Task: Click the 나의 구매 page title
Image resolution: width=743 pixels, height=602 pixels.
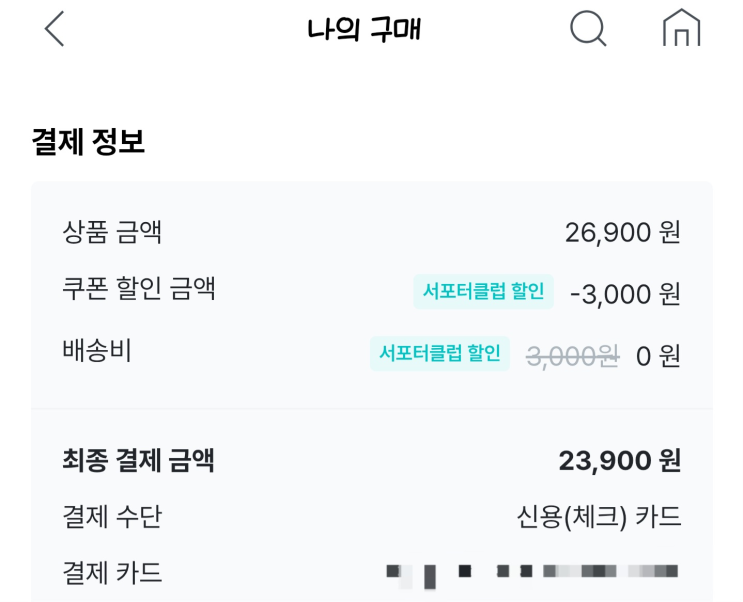Action: click(x=364, y=31)
